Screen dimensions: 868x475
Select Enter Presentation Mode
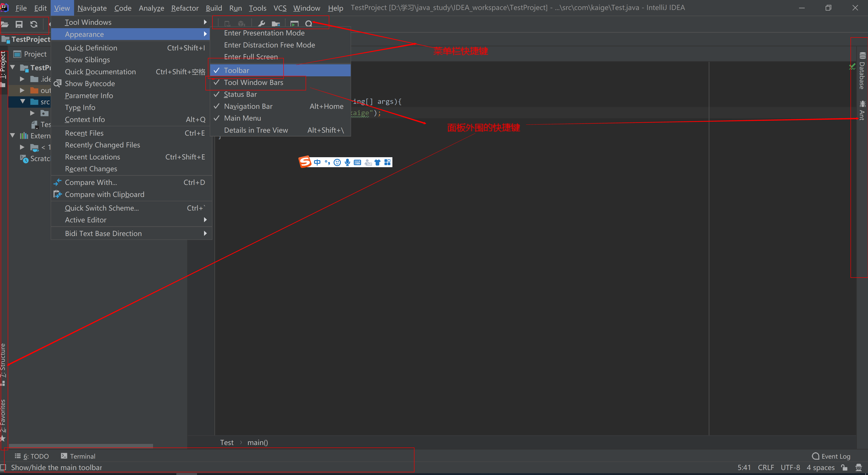264,33
